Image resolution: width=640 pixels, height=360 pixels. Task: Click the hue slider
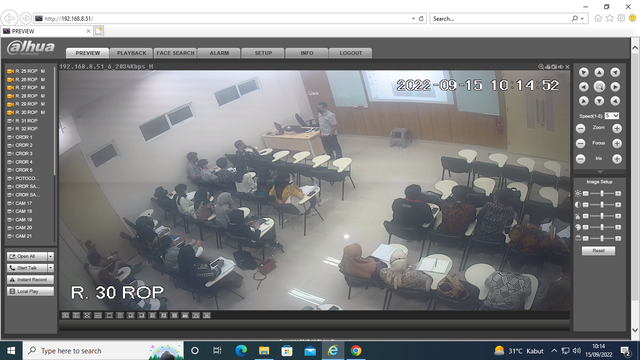pos(602,216)
